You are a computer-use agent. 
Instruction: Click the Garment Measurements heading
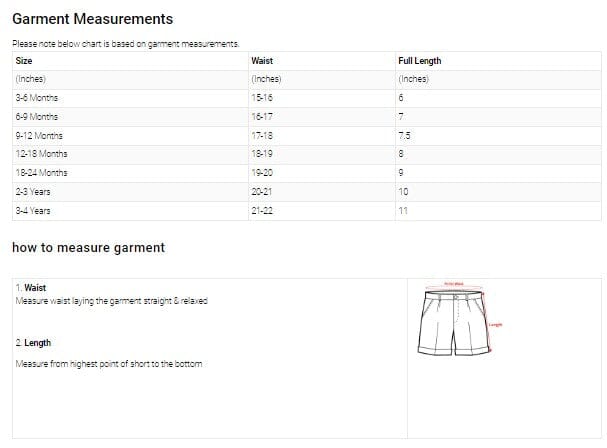point(92,19)
